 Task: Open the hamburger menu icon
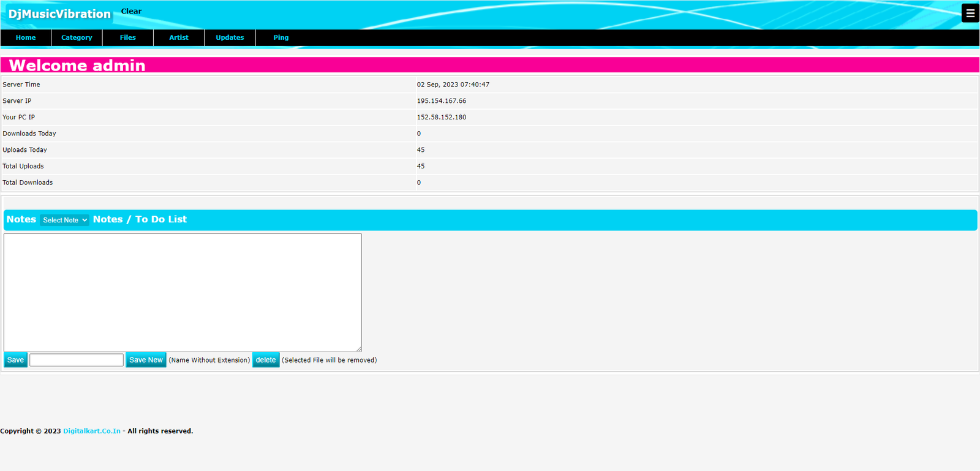click(970, 13)
